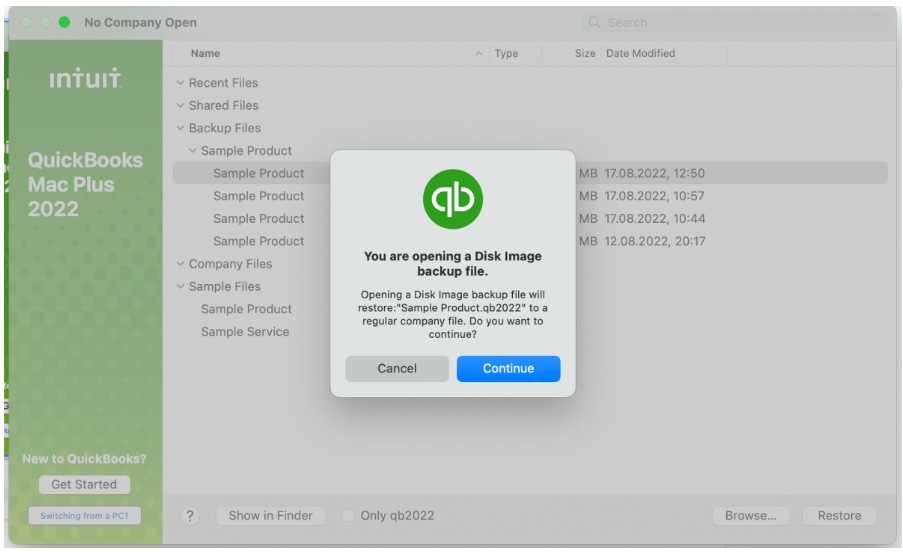Image resolution: width=903 pixels, height=552 pixels.
Task: Click the Get Started button
Action: click(84, 485)
